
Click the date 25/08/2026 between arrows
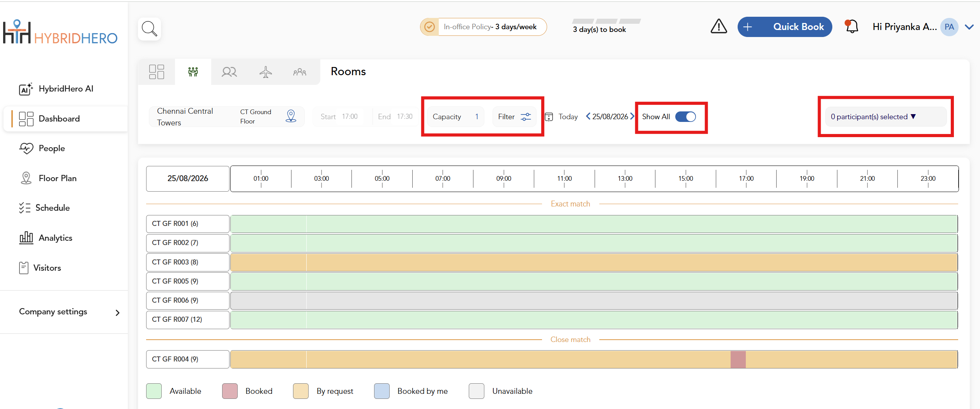pyautogui.click(x=610, y=116)
